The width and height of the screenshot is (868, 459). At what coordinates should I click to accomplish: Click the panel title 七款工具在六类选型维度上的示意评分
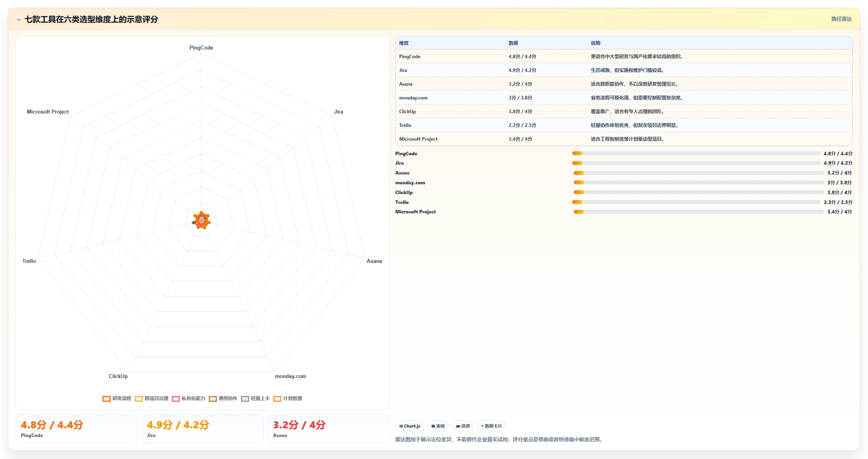(91, 19)
